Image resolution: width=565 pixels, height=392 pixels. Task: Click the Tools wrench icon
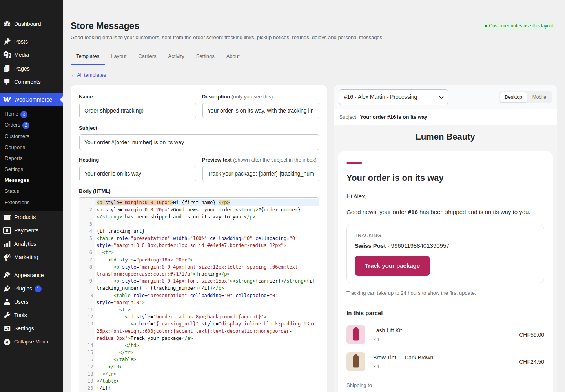(x=7, y=315)
